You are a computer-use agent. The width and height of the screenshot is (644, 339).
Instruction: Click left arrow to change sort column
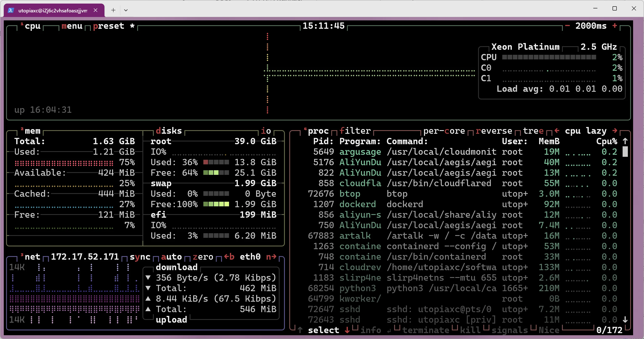tap(557, 131)
